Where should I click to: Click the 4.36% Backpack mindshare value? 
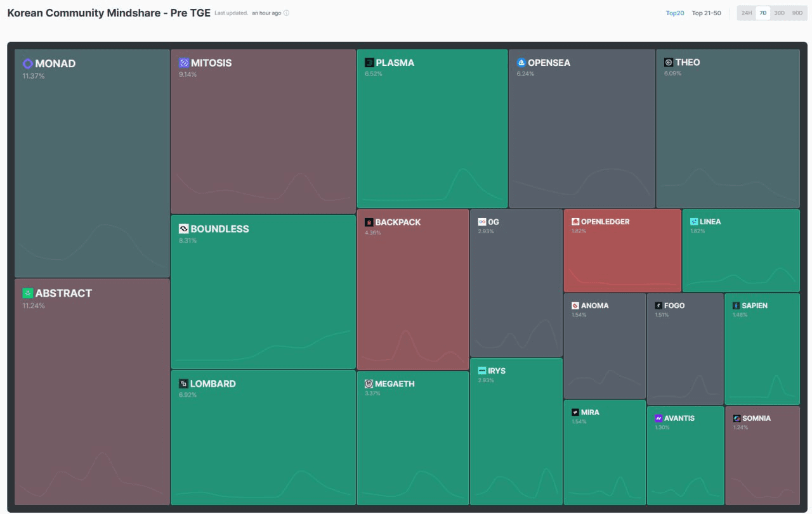coord(372,233)
